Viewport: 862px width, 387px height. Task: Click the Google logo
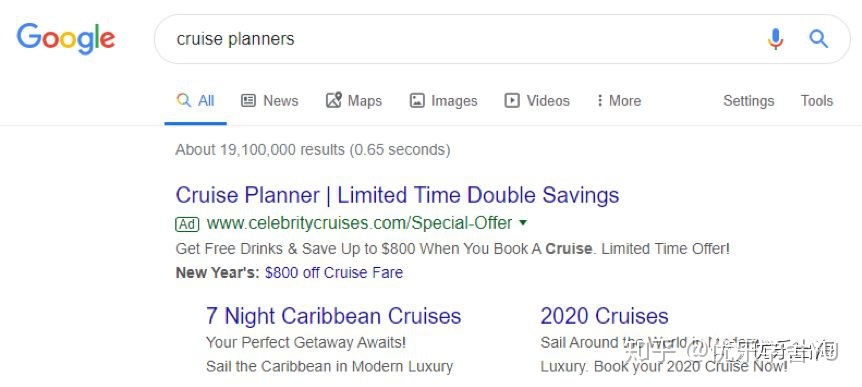(x=65, y=38)
